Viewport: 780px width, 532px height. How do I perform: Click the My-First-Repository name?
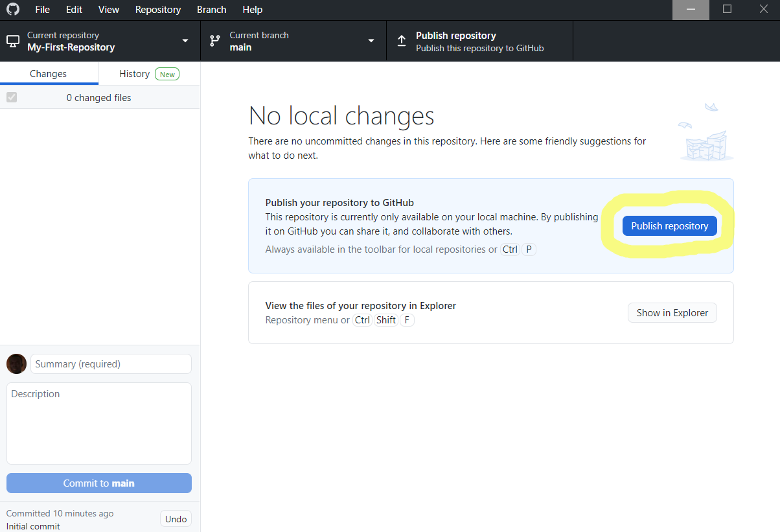coord(71,47)
